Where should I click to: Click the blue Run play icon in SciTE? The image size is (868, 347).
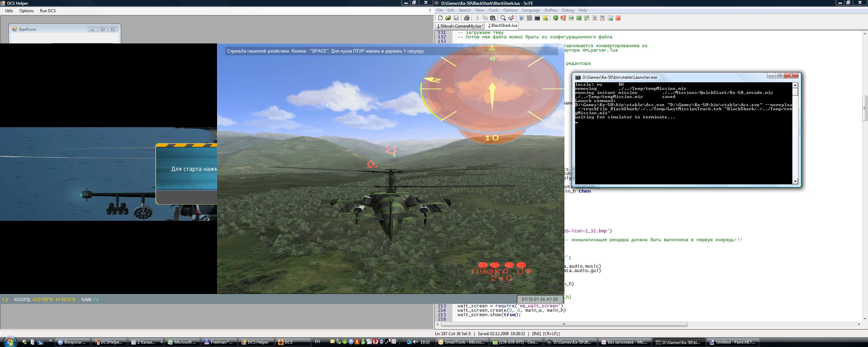coord(522,18)
